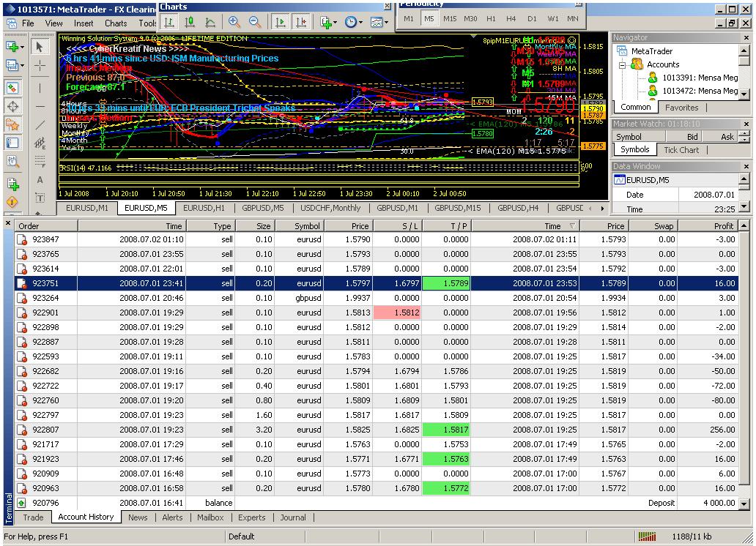This screenshot has height=546, width=756.
Task: Show the Navigator folder-star icon
Action: pos(12,125)
